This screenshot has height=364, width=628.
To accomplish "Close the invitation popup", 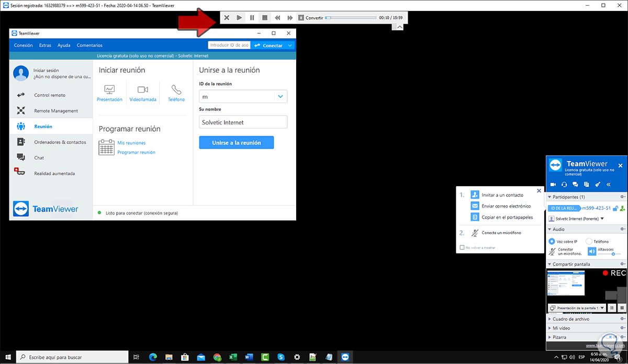I will [x=539, y=191].
